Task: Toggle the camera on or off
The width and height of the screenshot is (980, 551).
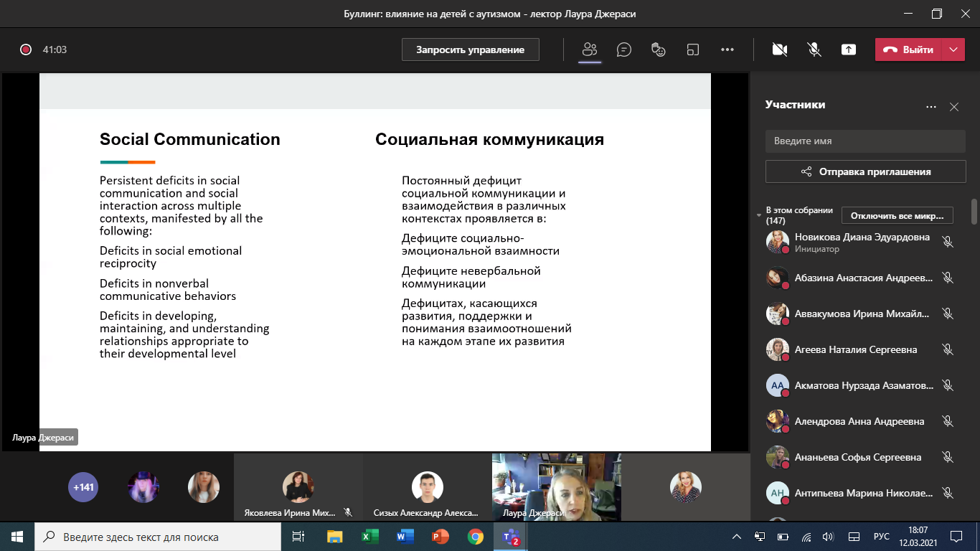Action: pos(779,50)
